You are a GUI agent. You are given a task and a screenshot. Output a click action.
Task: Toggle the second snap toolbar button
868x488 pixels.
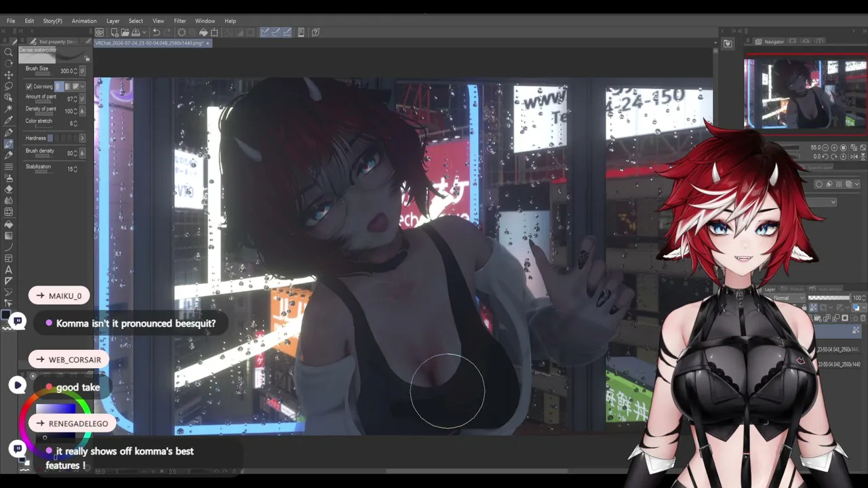(276, 32)
